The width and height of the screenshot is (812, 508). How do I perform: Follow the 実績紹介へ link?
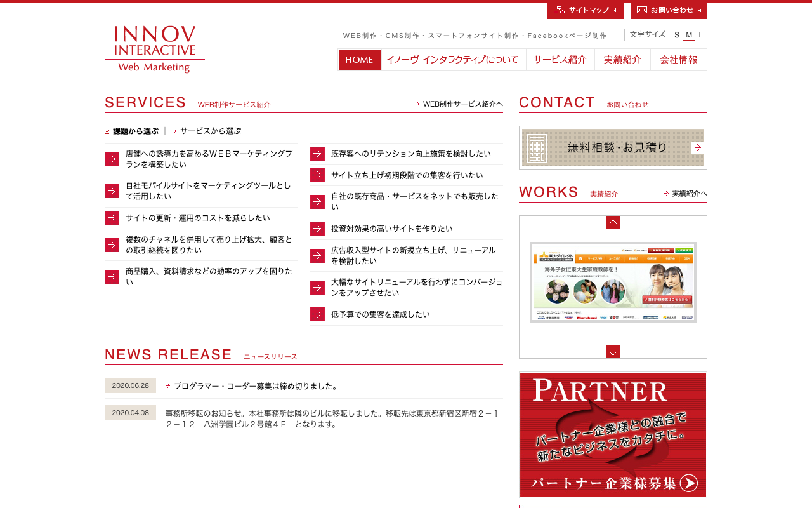(x=685, y=194)
